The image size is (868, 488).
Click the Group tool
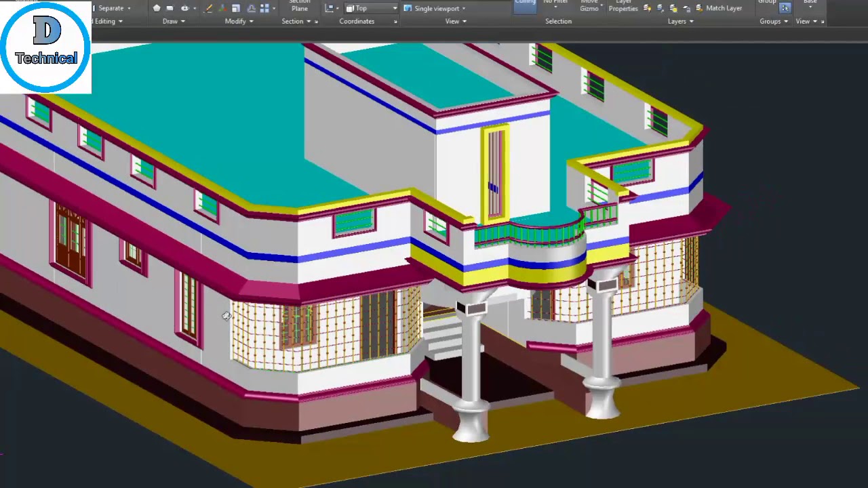767,3
